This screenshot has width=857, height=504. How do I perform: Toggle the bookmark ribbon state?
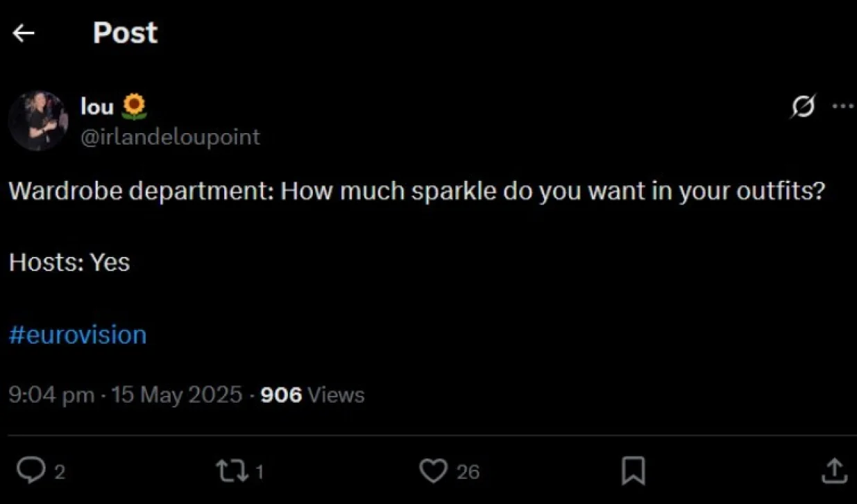pos(633,471)
